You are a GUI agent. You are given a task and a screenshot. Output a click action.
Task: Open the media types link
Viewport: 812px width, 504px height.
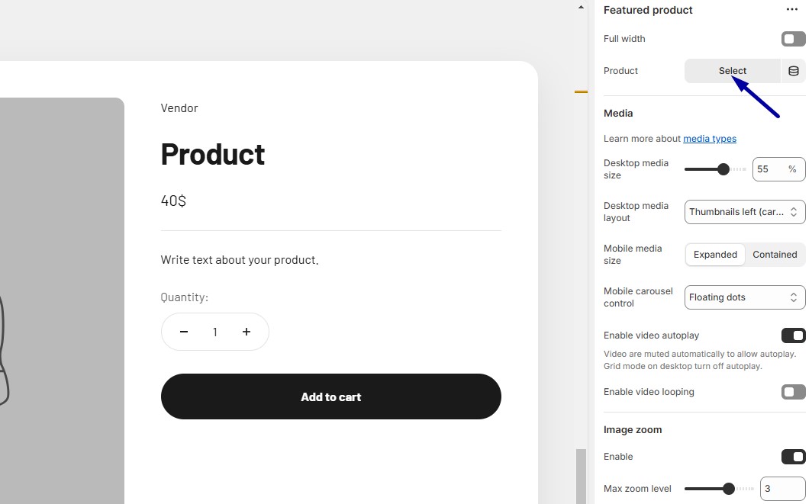click(709, 138)
